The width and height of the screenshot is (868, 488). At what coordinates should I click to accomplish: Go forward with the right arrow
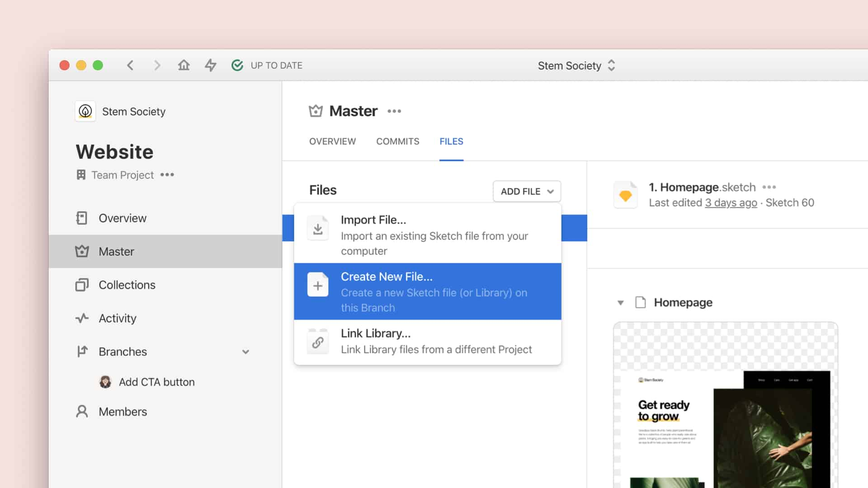click(157, 66)
